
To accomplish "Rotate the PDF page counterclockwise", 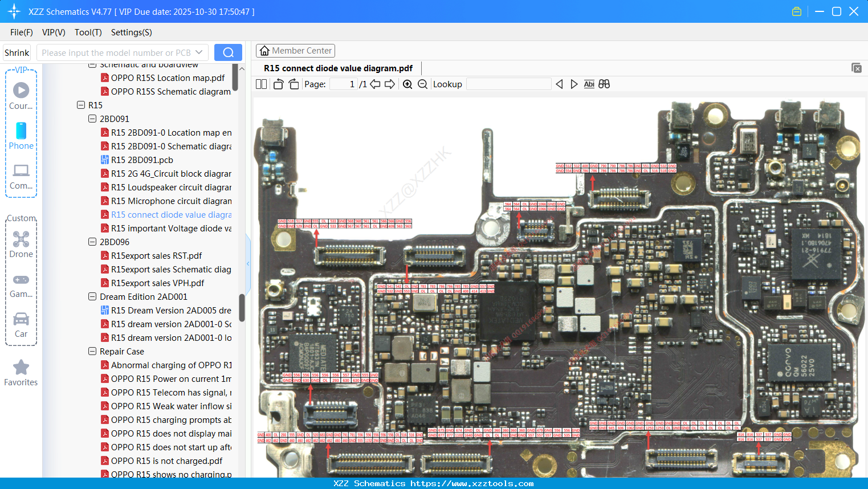I will (x=278, y=84).
